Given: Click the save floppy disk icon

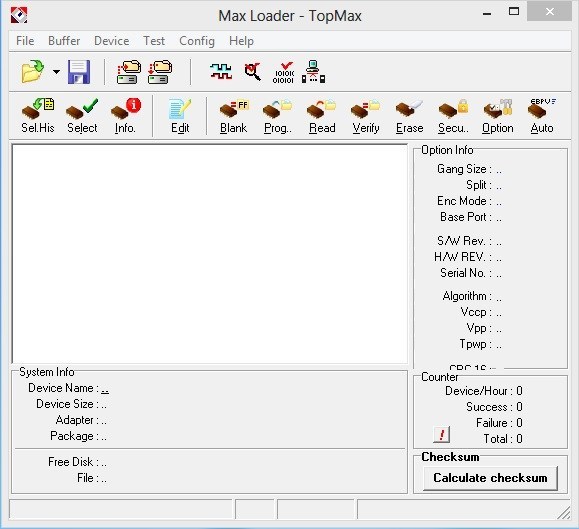Looking at the screenshot, I should [x=79, y=72].
